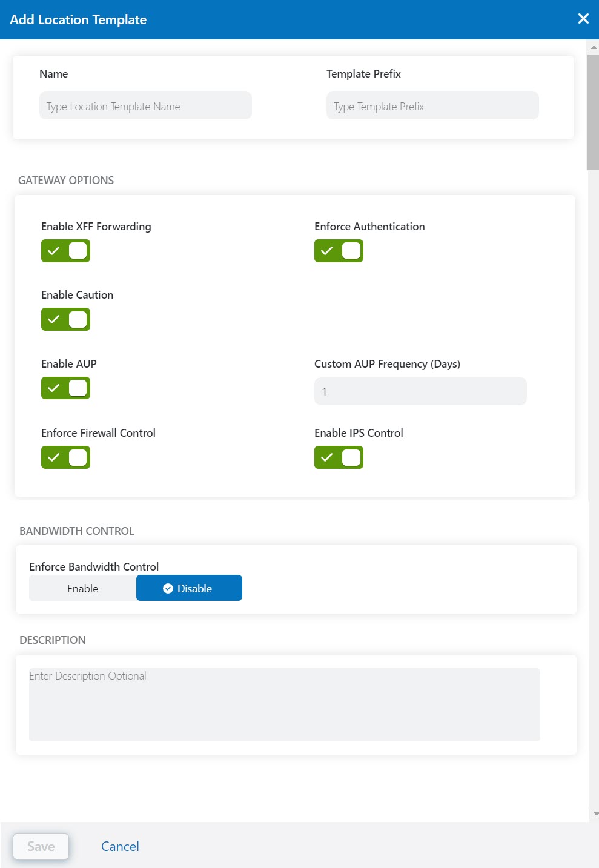Disable the Enable IPS Control toggle

click(339, 457)
